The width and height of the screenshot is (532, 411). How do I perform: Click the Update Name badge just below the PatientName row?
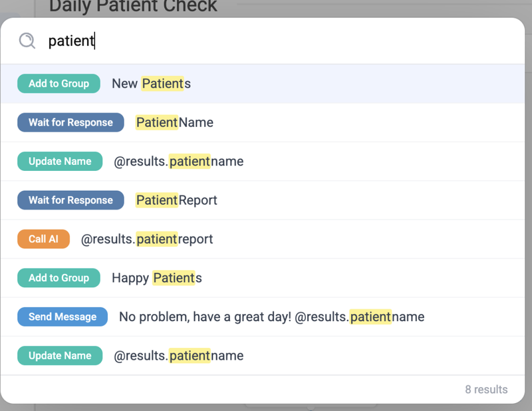pyautogui.click(x=60, y=162)
